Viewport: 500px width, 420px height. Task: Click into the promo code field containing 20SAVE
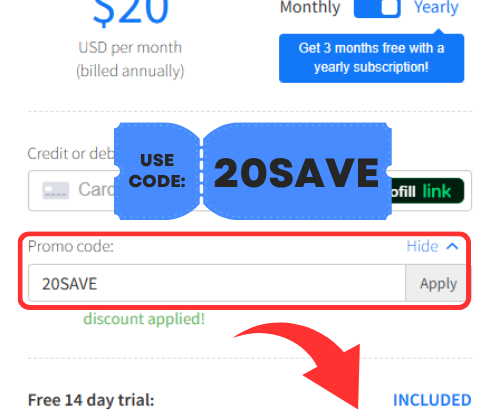[217, 284]
